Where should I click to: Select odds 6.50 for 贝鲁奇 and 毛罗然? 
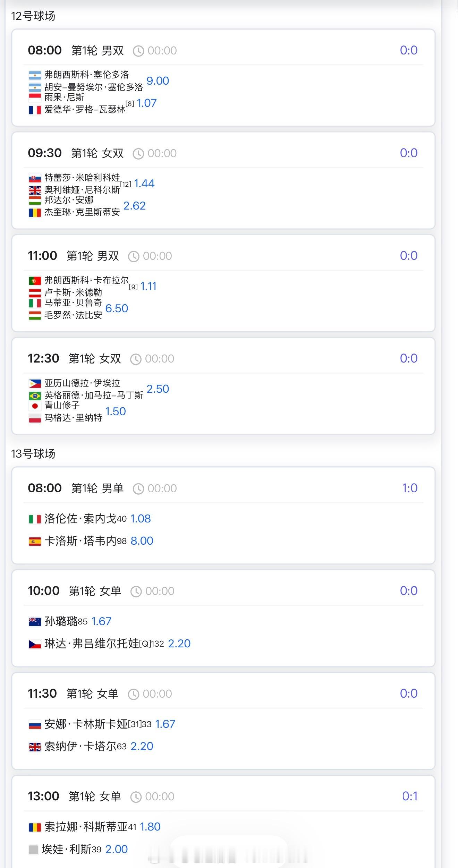tap(117, 308)
